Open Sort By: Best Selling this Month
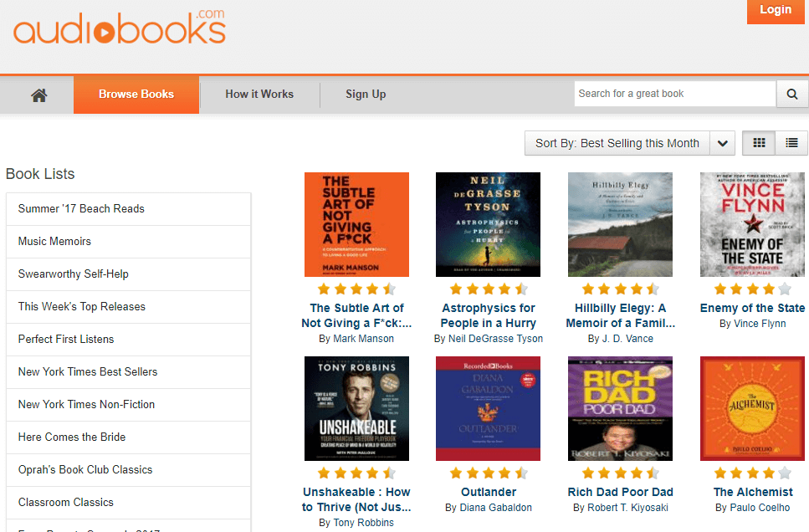Screen dimensions: 809x532 617,143
